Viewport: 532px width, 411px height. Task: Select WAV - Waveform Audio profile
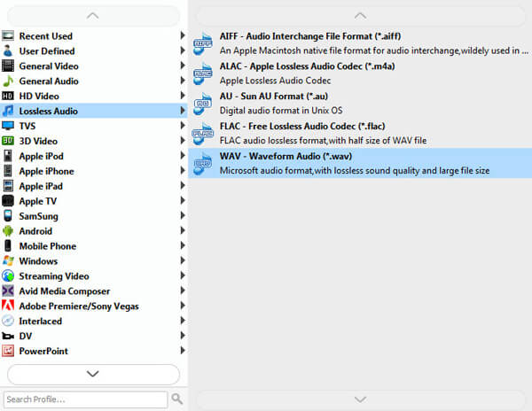pyautogui.click(x=360, y=163)
